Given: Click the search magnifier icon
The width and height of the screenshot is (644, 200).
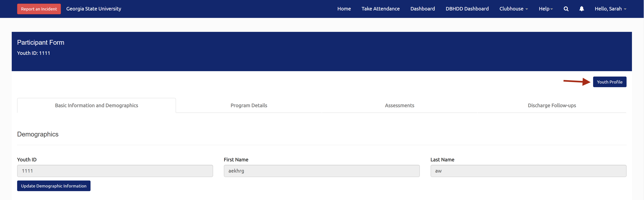Looking at the screenshot, I should click(566, 9).
